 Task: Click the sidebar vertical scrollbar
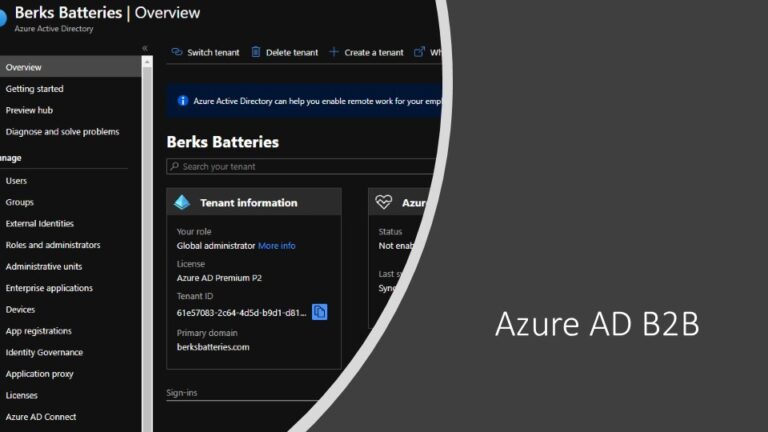(x=147, y=240)
